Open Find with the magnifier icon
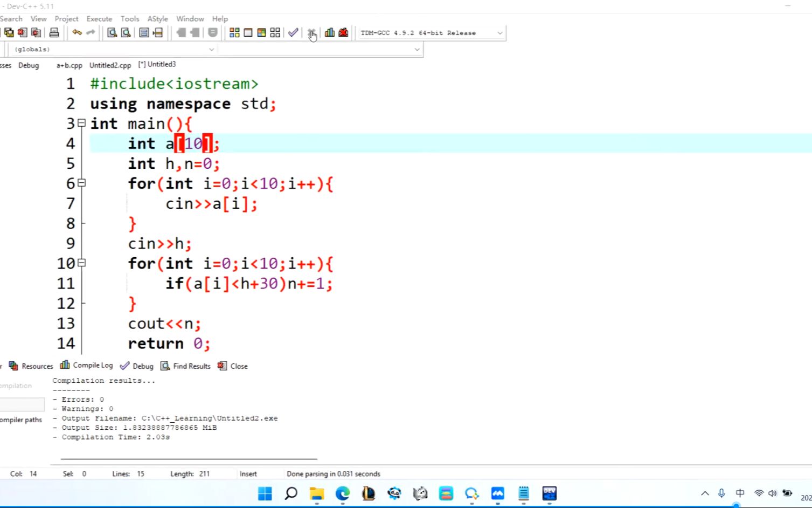Screen dimensions: 812x508 tap(112, 33)
